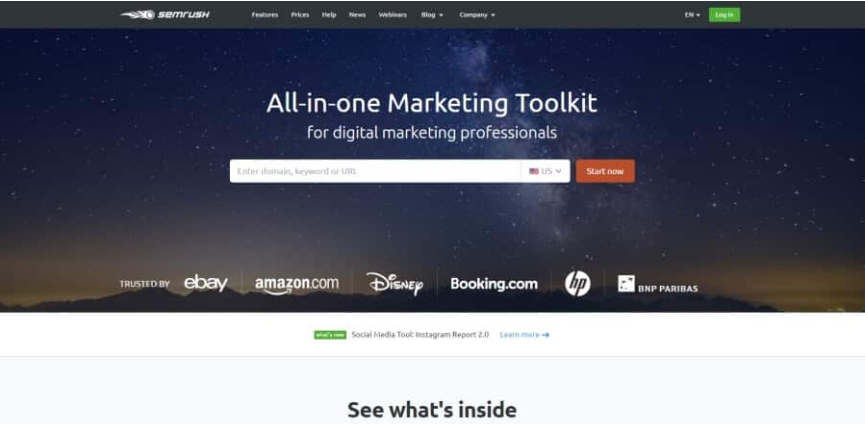Click the SEMrush logo
Viewport: 865px width, 424px height.
coord(165,15)
